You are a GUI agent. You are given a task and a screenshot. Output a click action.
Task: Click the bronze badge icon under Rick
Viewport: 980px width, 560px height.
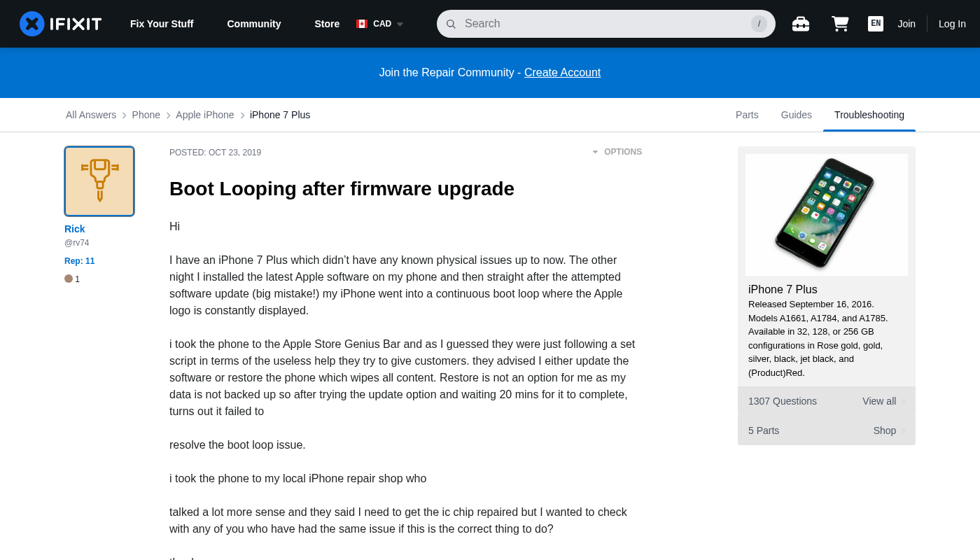69,279
